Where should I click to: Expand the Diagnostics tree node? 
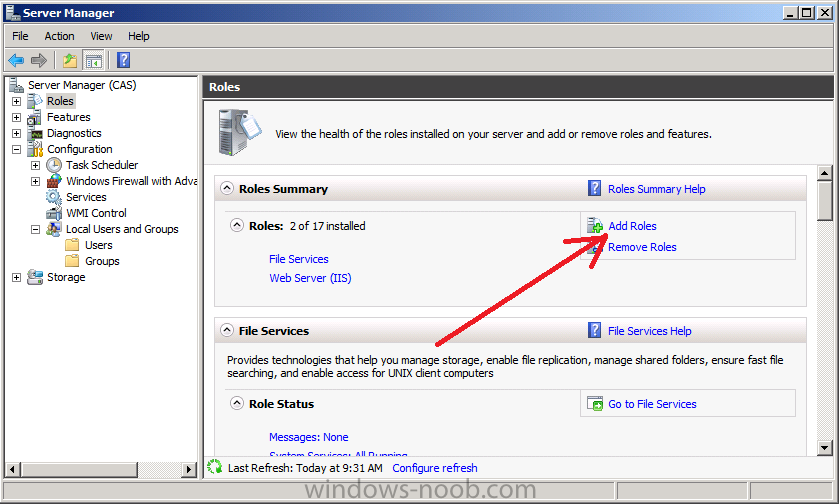click(x=17, y=133)
